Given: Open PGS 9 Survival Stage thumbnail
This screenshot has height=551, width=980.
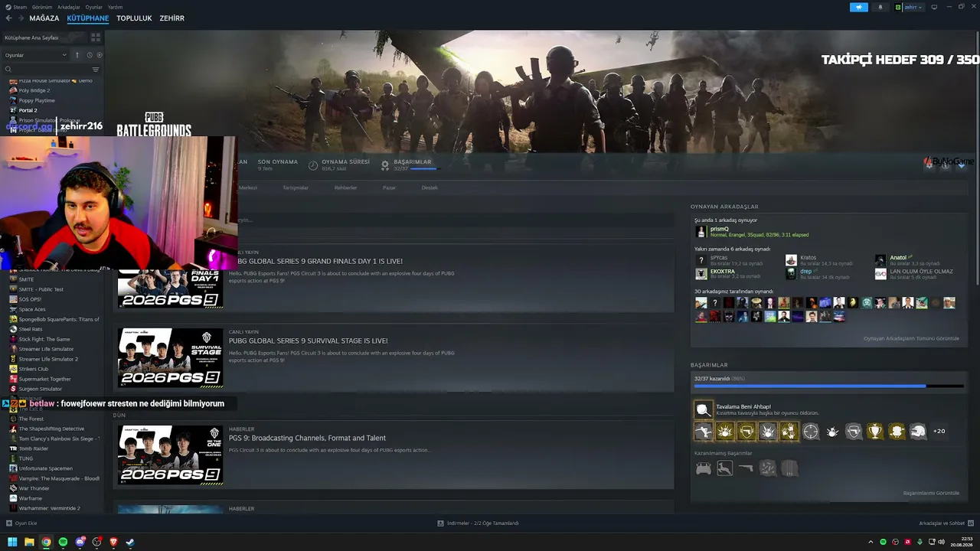Looking at the screenshot, I should point(170,357).
